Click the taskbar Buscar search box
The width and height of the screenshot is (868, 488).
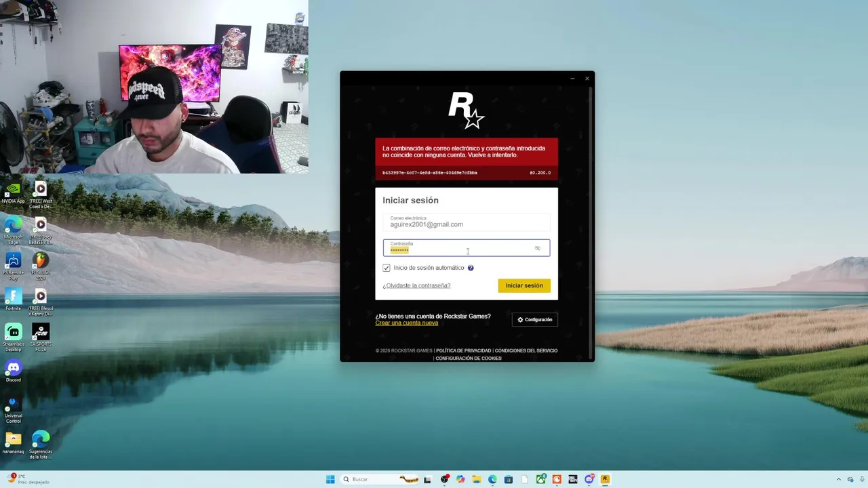(x=380, y=479)
